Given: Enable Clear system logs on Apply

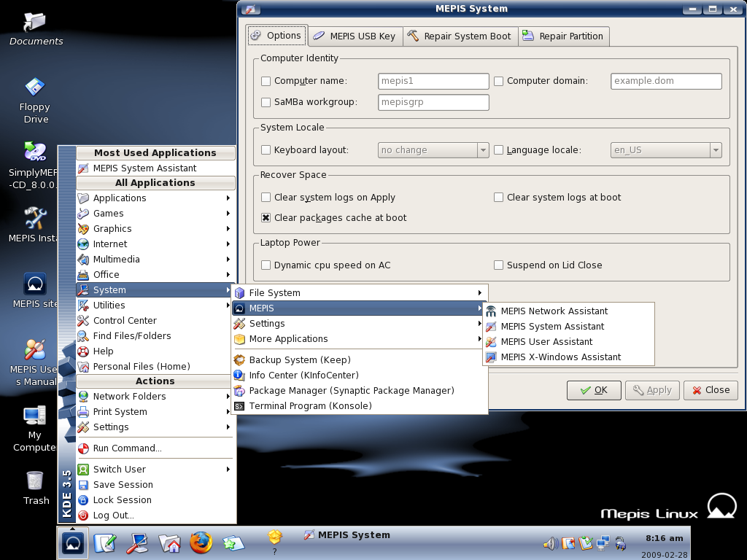Looking at the screenshot, I should click(266, 198).
